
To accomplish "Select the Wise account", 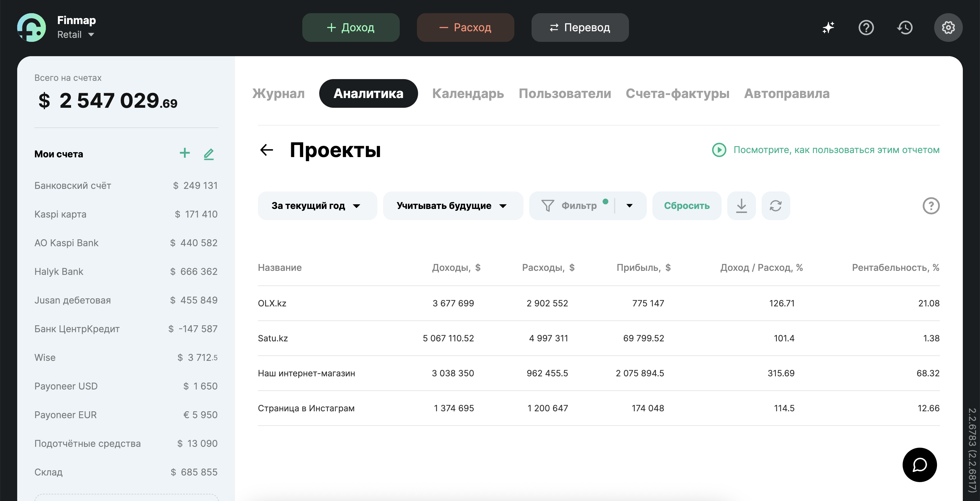I will (x=126, y=358).
